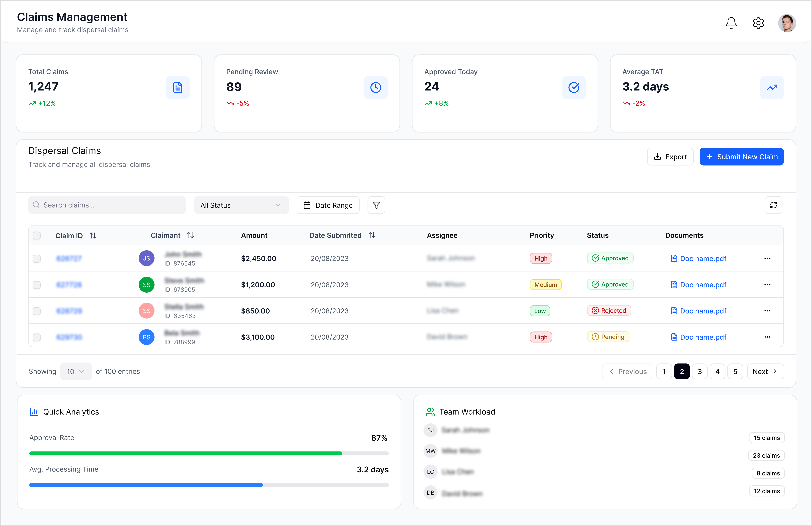The image size is (812, 526).
Task: Go to page 3
Action: tap(699, 372)
